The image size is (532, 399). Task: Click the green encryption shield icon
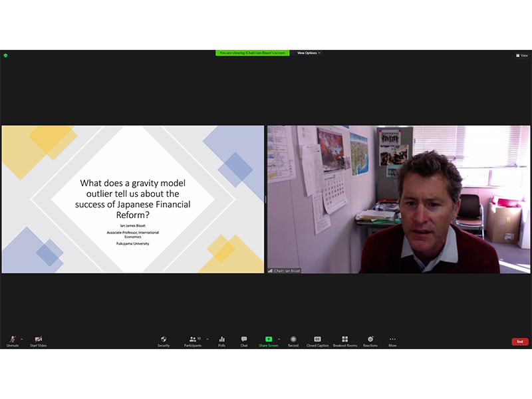[x=5, y=55]
